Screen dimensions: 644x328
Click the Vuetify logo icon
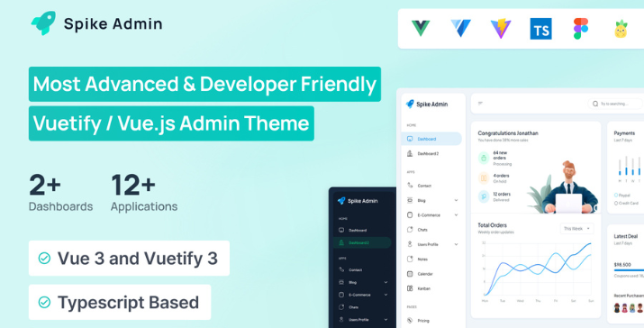point(460,28)
